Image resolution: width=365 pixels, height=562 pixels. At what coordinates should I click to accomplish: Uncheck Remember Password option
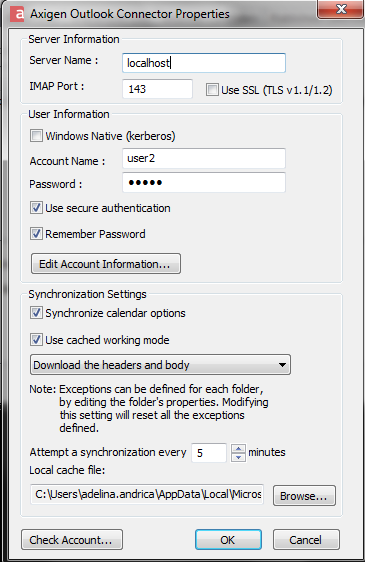36,234
